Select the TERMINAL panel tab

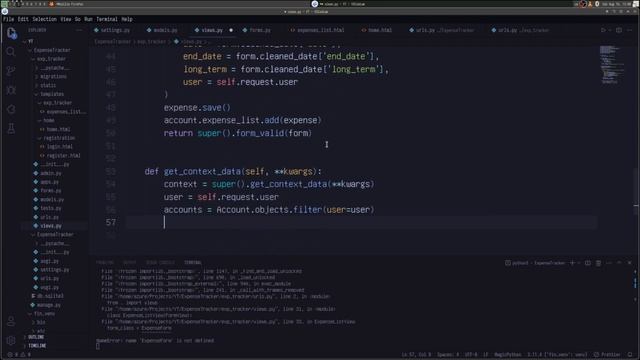193,262
